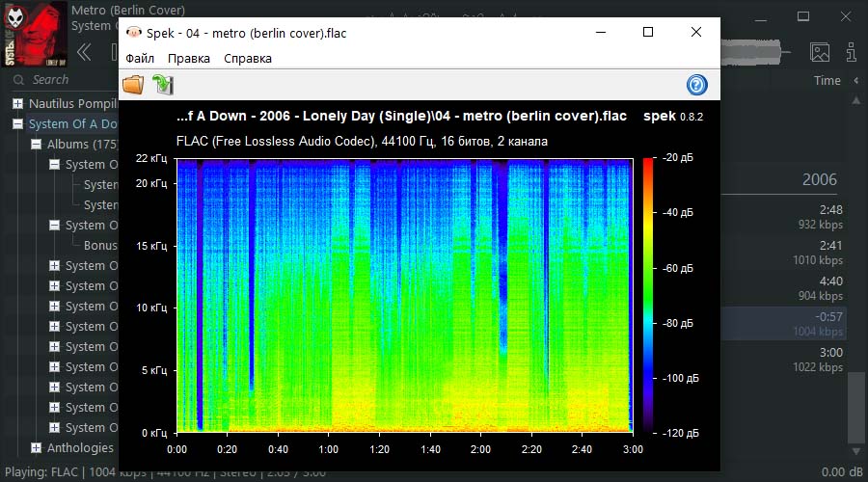Screen dimensions: 868x482
Task: Click the Open file folder icon in Spek
Action: 133,85
